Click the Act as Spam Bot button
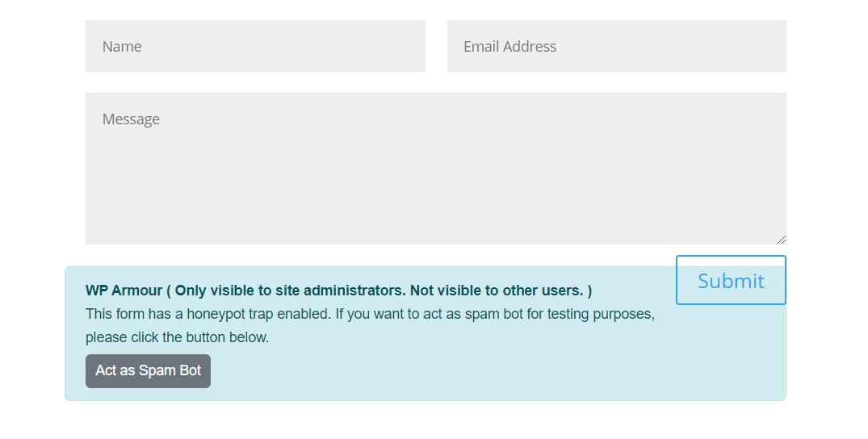The height and width of the screenshot is (439, 868). pos(148,371)
